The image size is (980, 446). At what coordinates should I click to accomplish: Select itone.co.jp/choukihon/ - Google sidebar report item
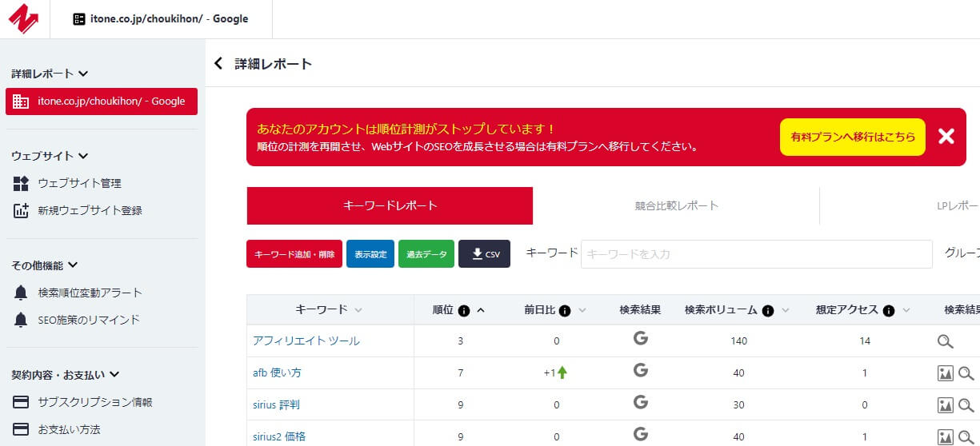[102, 102]
